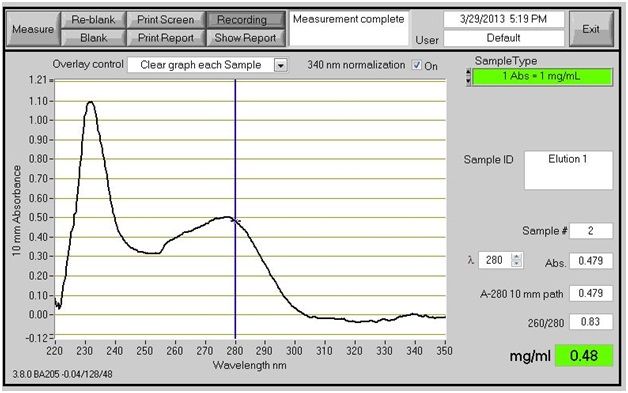Click the 220 x-axis start value

[x=54, y=351]
